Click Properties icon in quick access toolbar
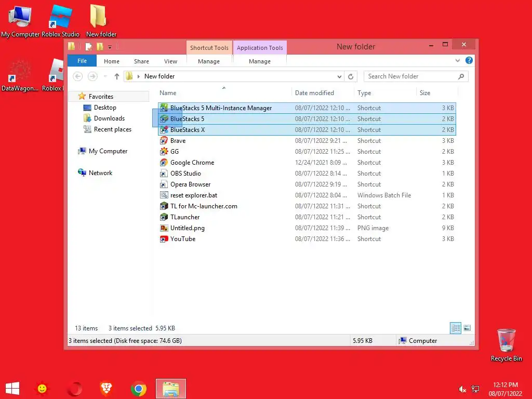 click(x=88, y=46)
